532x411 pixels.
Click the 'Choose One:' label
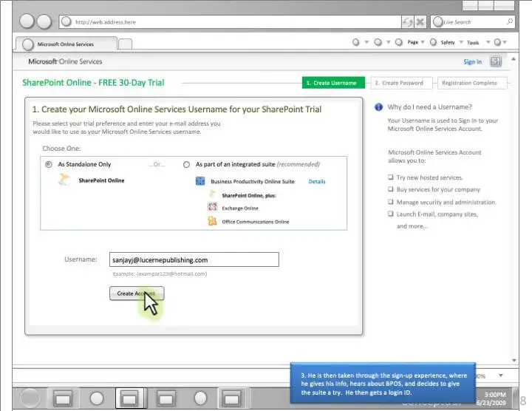click(x=61, y=149)
